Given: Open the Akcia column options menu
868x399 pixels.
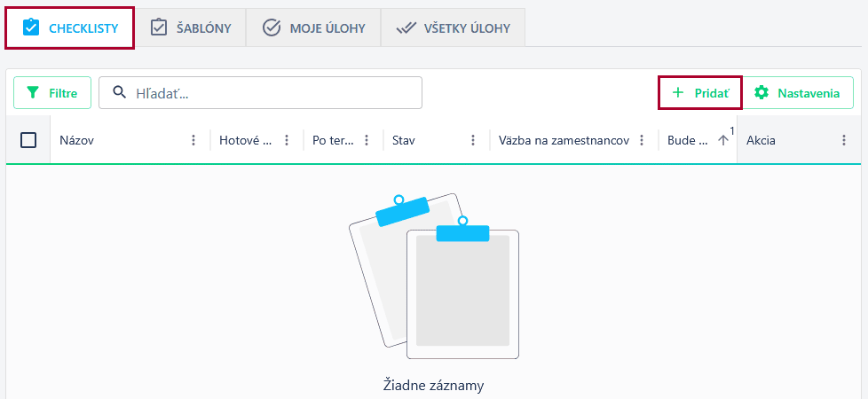Looking at the screenshot, I should point(844,140).
